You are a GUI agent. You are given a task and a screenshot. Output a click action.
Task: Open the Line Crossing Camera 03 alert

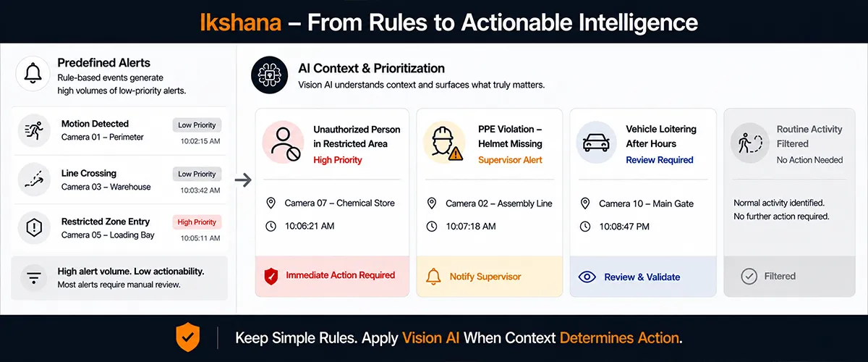[119, 180]
